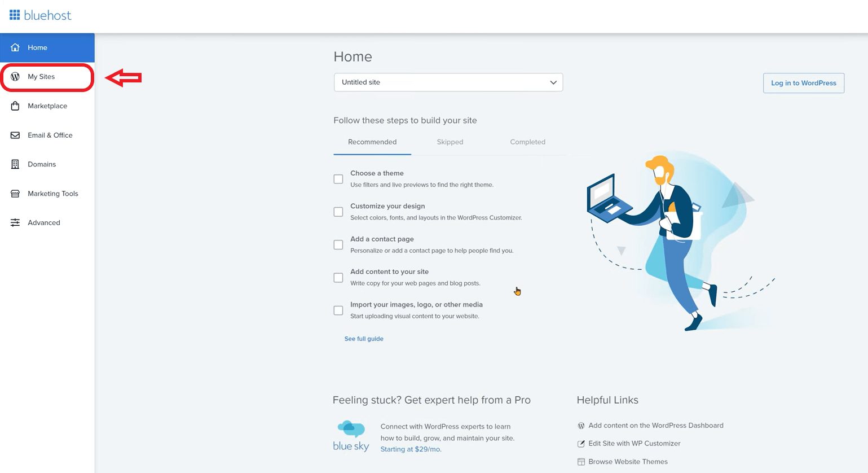Image resolution: width=868 pixels, height=473 pixels.
Task: Open Edit Site with WP Customizer link
Action: pos(635,444)
